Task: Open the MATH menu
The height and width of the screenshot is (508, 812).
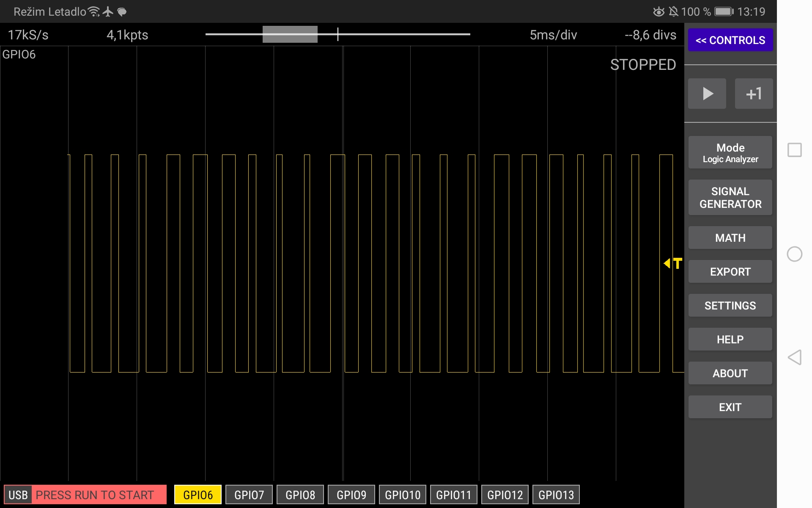Action: pyautogui.click(x=730, y=238)
